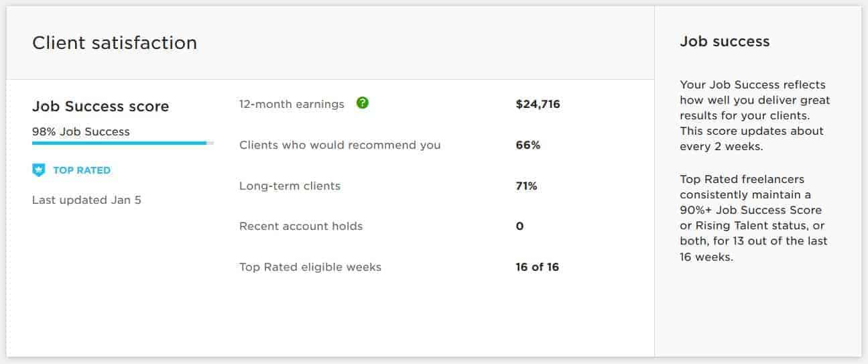Click the $24,716 earnings value
Viewport: 868px width, 364px height.
pyautogui.click(x=538, y=104)
